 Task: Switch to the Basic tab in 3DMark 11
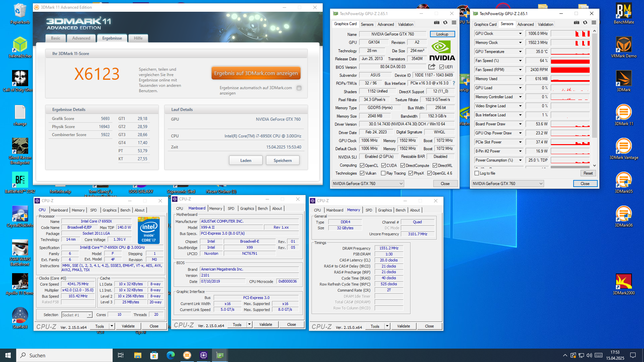[56, 38]
